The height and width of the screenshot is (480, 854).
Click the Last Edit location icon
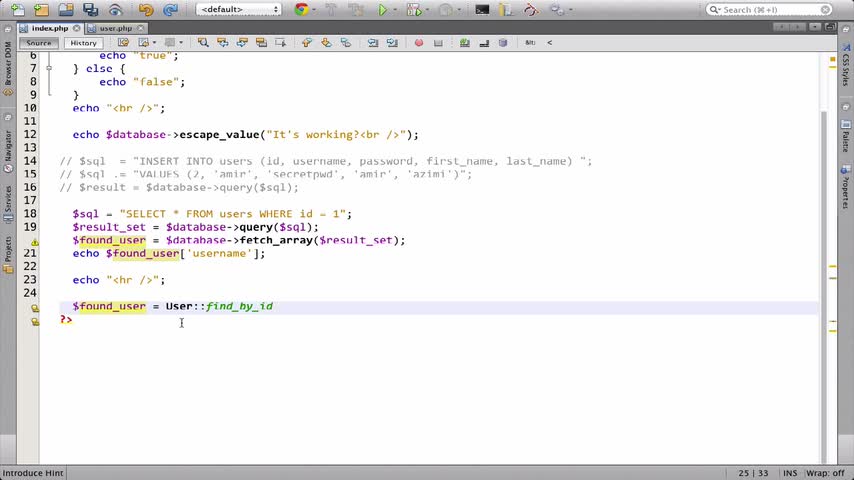coord(124,42)
